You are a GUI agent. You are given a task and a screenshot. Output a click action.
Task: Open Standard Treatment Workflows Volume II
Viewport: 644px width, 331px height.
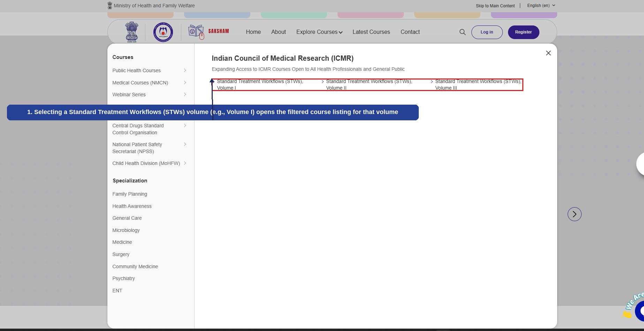point(369,85)
